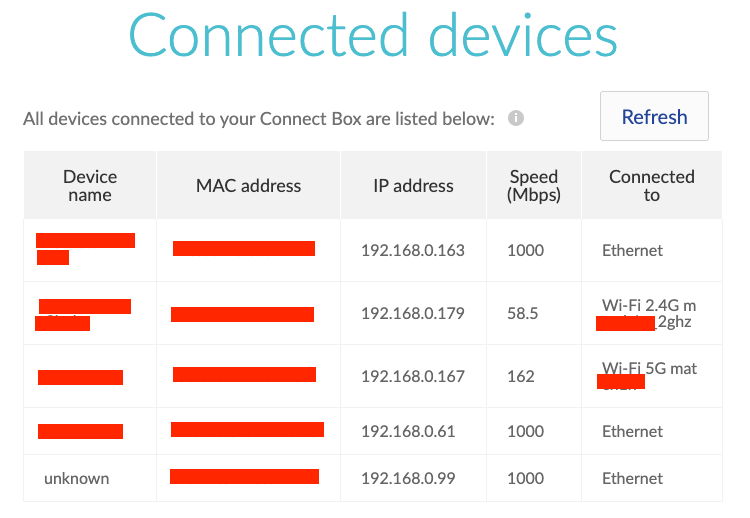Click the Connected to column header
750x518 pixels.
click(651, 186)
